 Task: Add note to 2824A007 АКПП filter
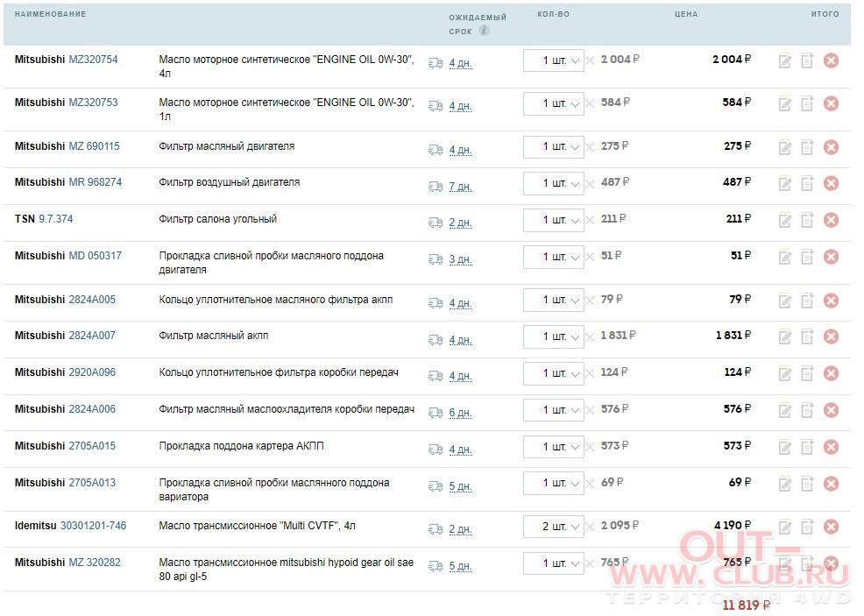point(807,336)
